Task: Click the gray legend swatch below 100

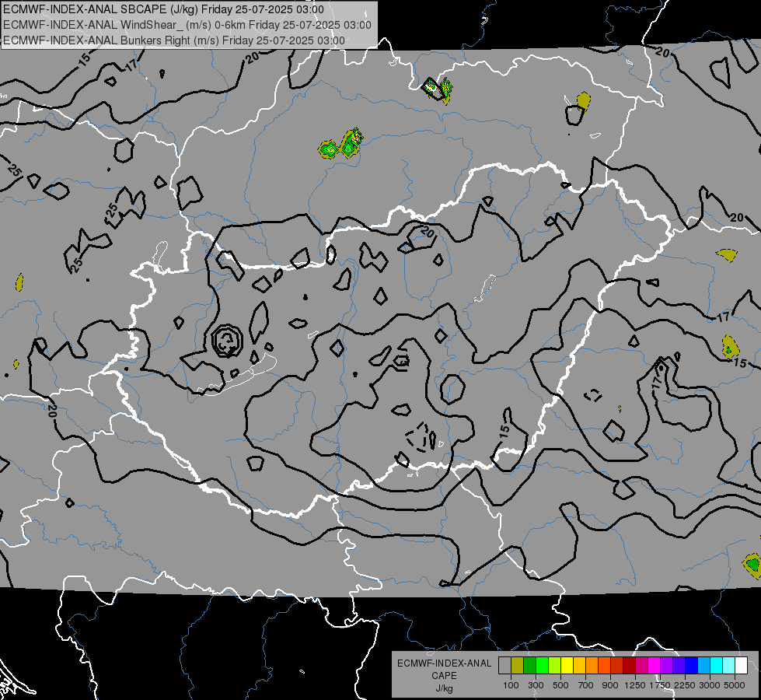Action: tap(504, 666)
